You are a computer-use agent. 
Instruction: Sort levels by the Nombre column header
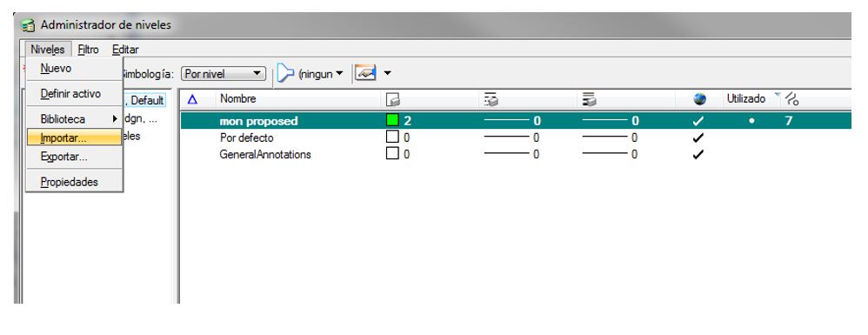[x=238, y=99]
